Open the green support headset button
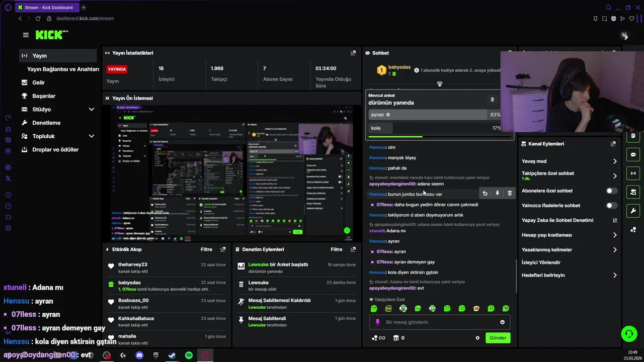The image size is (644, 362). click(x=629, y=334)
